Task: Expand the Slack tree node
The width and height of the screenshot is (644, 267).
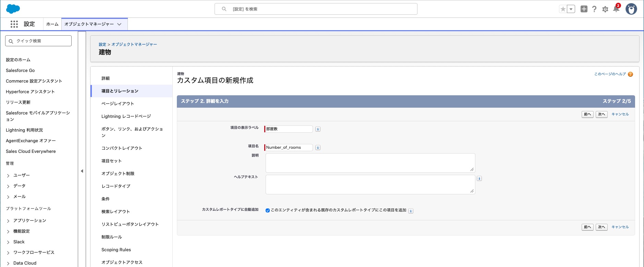Action: pyautogui.click(x=8, y=242)
